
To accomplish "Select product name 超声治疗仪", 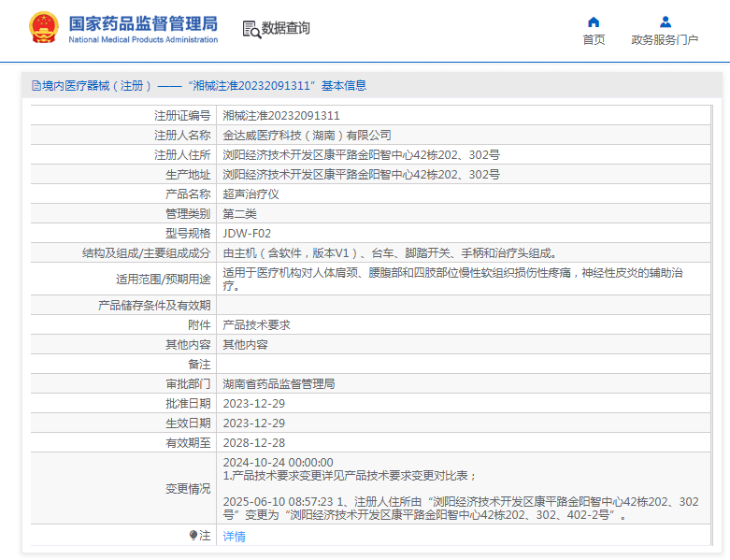I will (250, 194).
